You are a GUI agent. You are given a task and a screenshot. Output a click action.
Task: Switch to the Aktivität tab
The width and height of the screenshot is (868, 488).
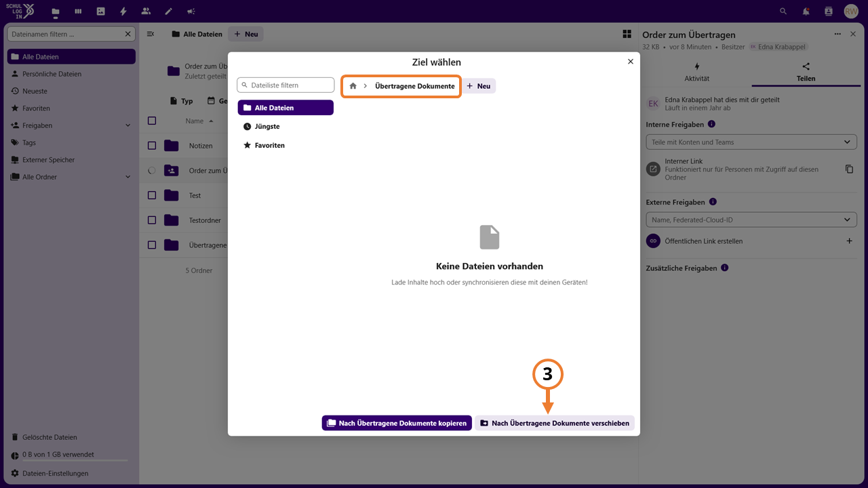[x=696, y=72]
